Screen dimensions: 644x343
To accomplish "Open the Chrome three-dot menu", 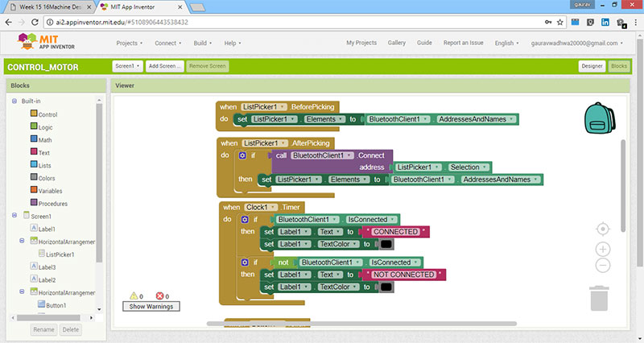I will tap(636, 23).
